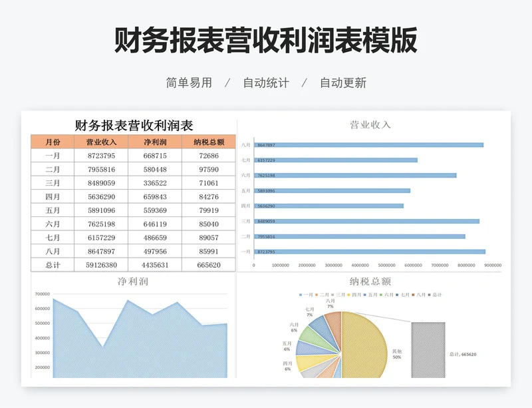The width and height of the screenshot is (532, 408).
Task: Click the 七月 bar in revenue chart
Action: tap(336, 160)
